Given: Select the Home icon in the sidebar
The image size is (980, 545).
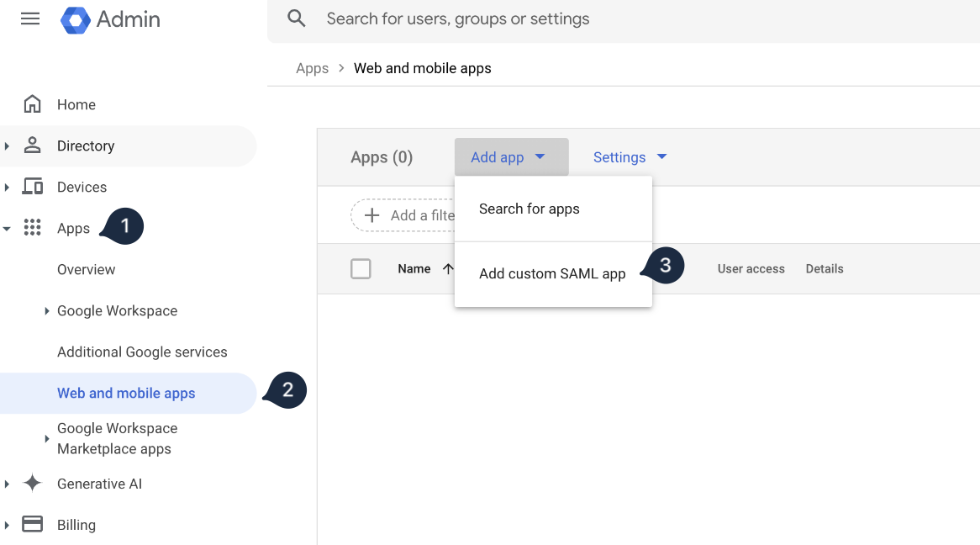Looking at the screenshot, I should (32, 103).
